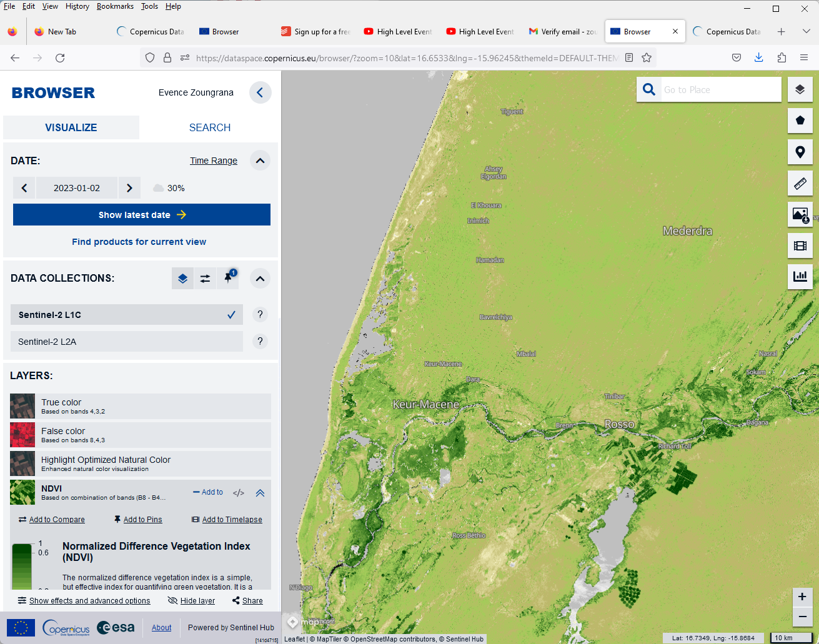
Task: Open Firefox extensions icon
Action: pos(782,57)
